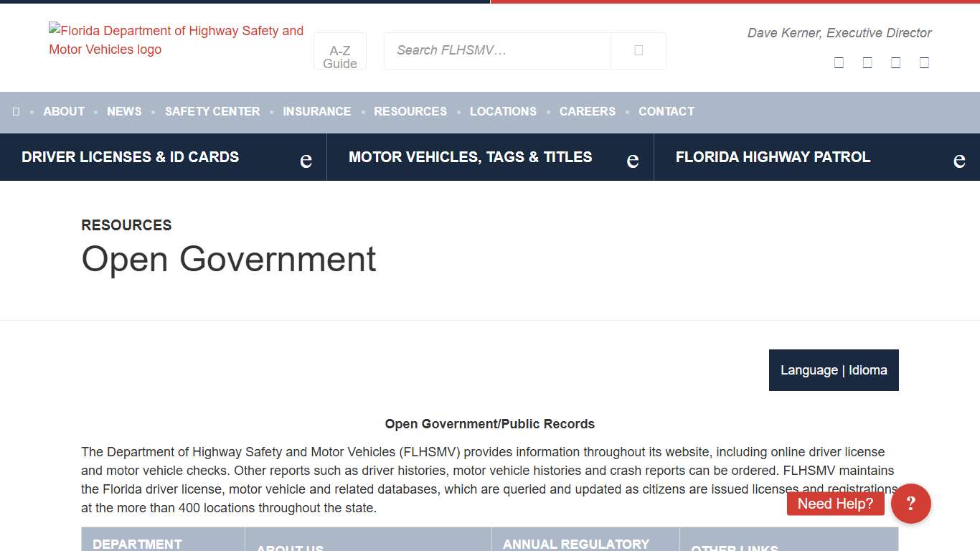Screen dimensions: 980x551
Task: Open the ABOUT menu
Action: point(64,112)
